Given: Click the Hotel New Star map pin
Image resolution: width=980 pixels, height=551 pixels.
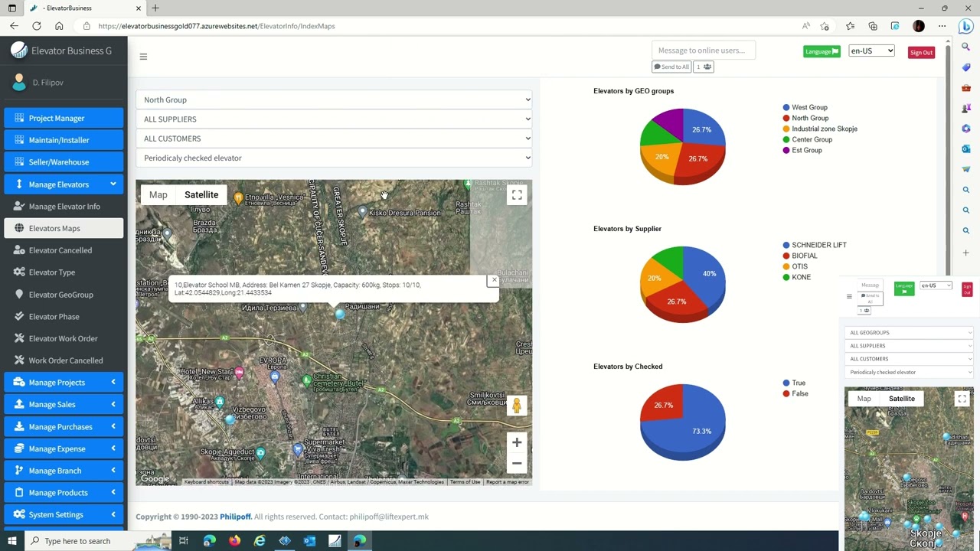Looking at the screenshot, I should [x=239, y=373].
